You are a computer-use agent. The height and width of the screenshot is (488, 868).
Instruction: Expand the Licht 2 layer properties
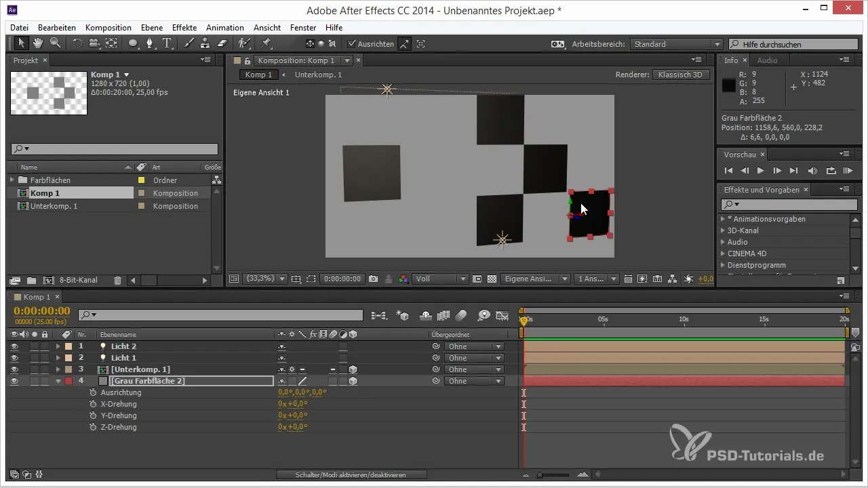pyautogui.click(x=58, y=346)
